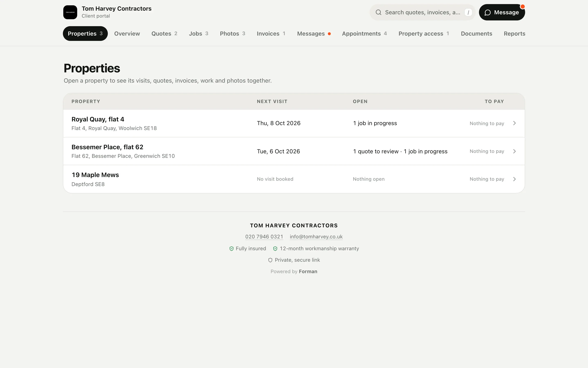Click the Tom Harvey Contractors header title
588x368 pixels.
click(117, 9)
